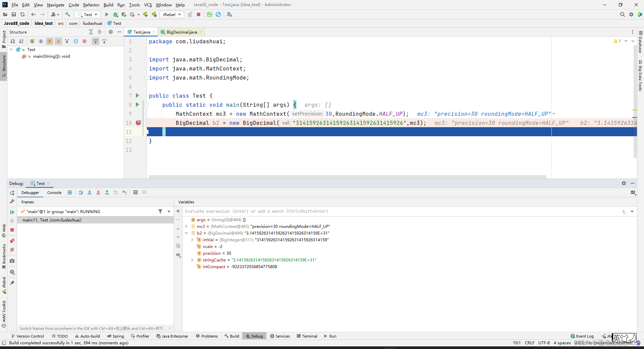Image resolution: width=644 pixels, height=349 pixels.
Task: Open View Breakpoints double red circle icon
Action: [12, 241]
